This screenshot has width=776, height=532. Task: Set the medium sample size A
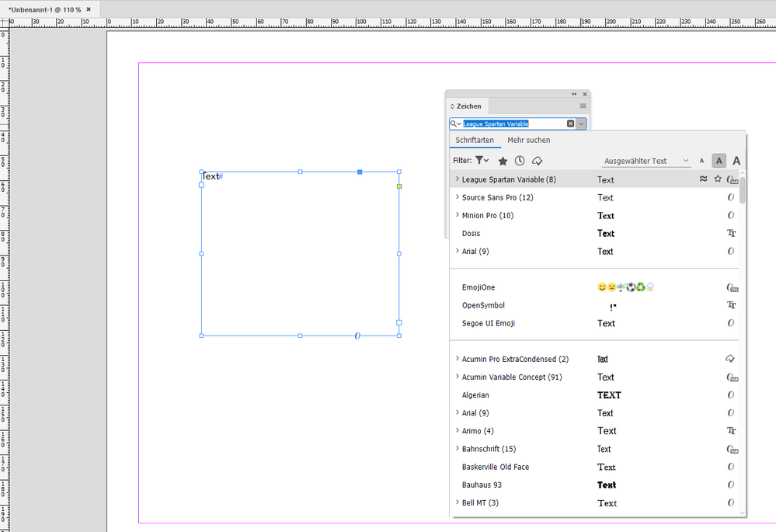point(719,161)
